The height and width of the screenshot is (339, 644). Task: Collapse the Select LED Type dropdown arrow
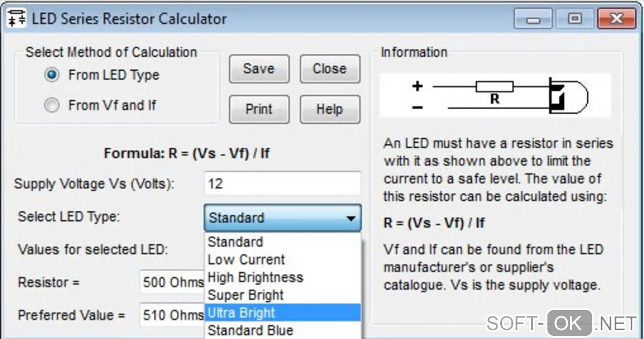tap(350, 218)
